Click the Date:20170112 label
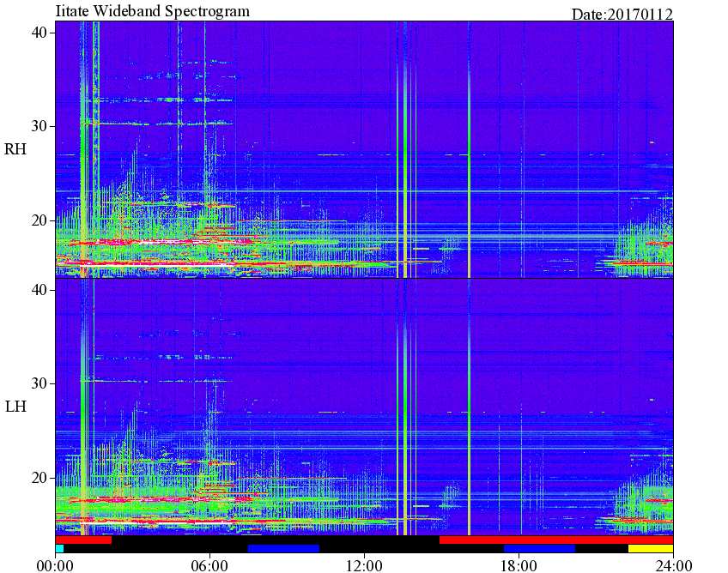This screenshot has width=728, height=573. coord(622,15)
